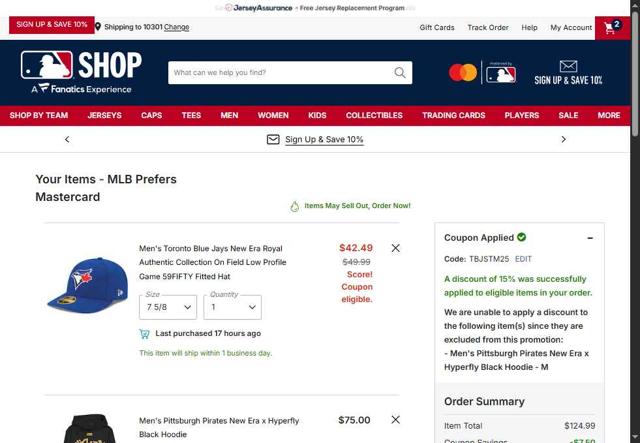Screen dimensions: 640x443
Task: Open the Quantity dropdown
Action: 232,307
